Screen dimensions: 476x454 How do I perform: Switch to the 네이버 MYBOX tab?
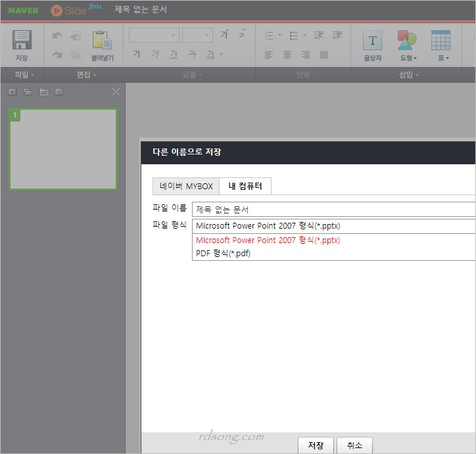pos(186,187)
